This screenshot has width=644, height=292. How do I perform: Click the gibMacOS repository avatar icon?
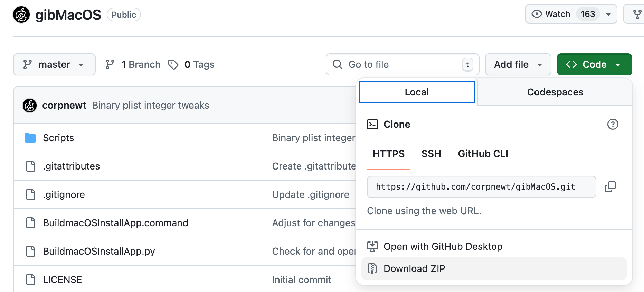pyautogui.click(x=21, y=15)
